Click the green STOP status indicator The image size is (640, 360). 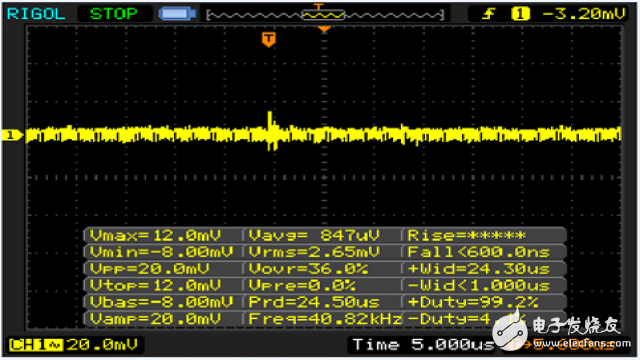pos(114,14)
